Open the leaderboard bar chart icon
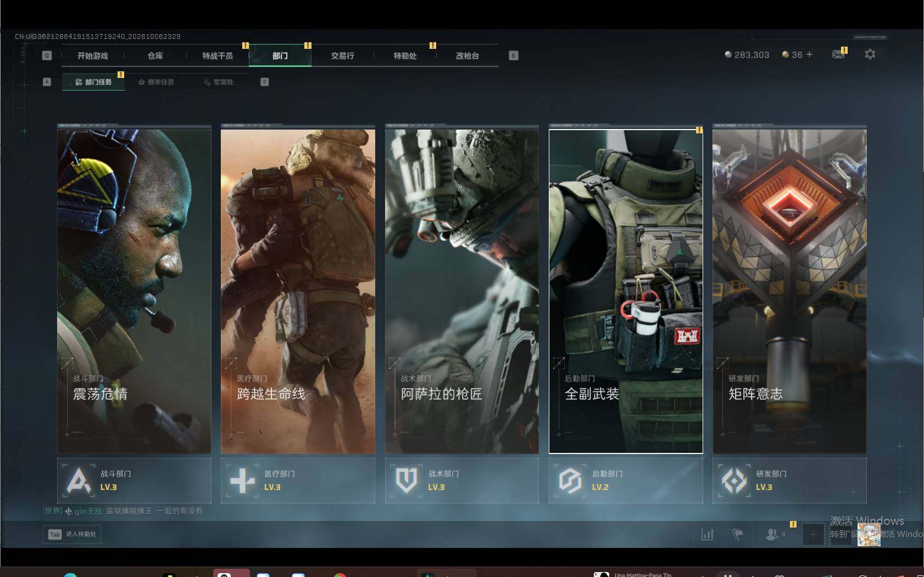924x577 pixels. [708, 534]
